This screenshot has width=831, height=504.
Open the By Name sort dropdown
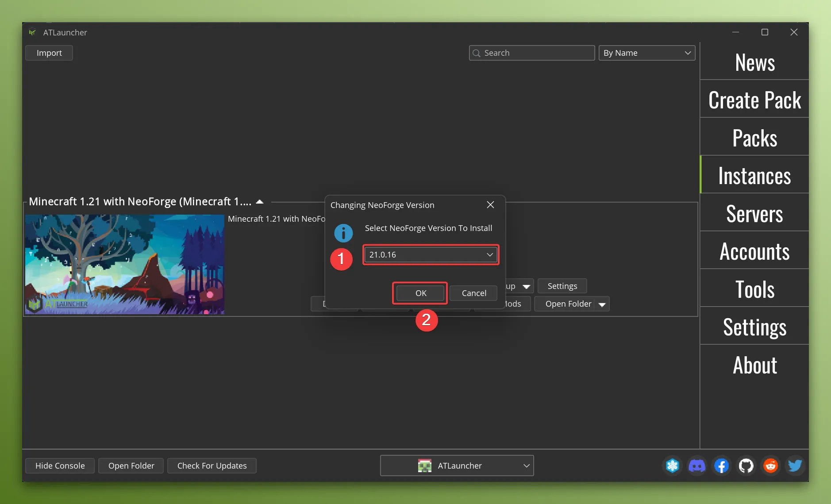coord(646,53)
